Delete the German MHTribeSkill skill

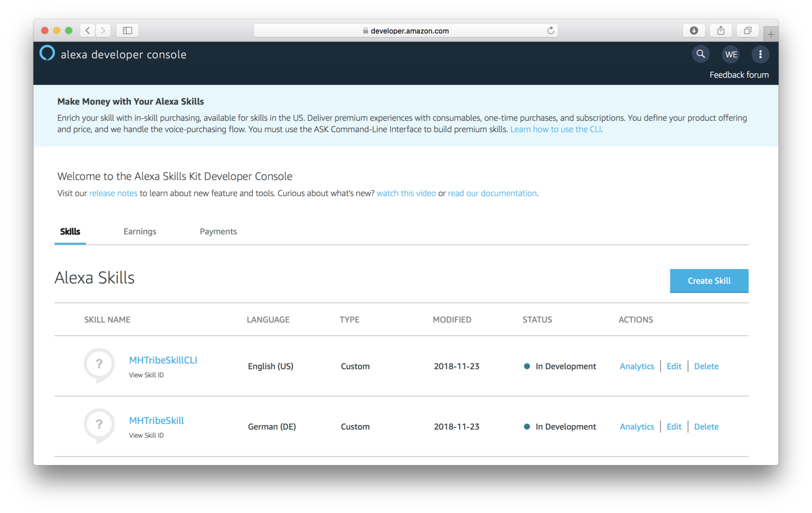[706, 427]
